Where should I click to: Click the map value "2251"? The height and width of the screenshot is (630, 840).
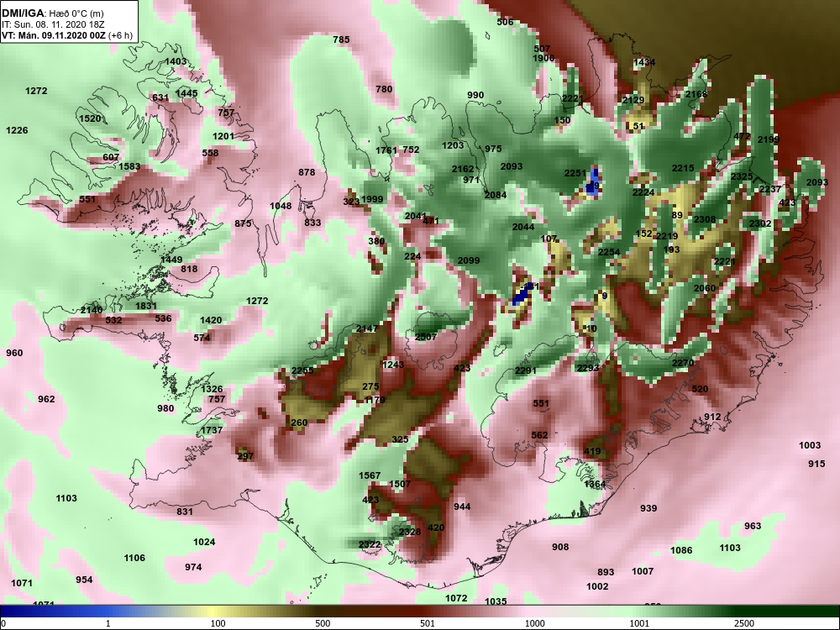(576, 173)
